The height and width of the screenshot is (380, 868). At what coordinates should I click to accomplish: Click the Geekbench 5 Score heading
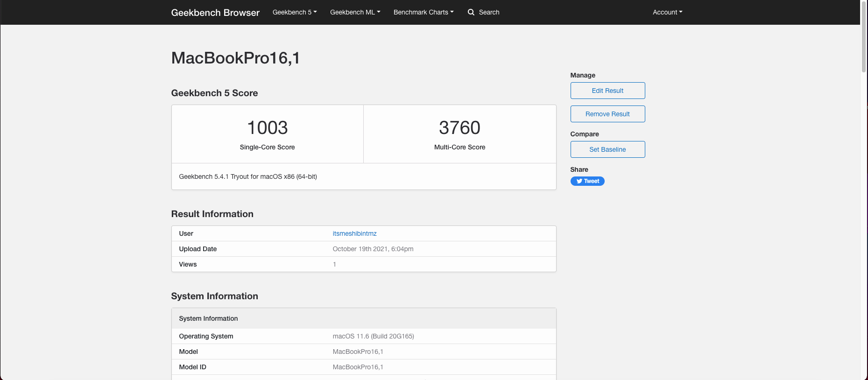(215, 93)
